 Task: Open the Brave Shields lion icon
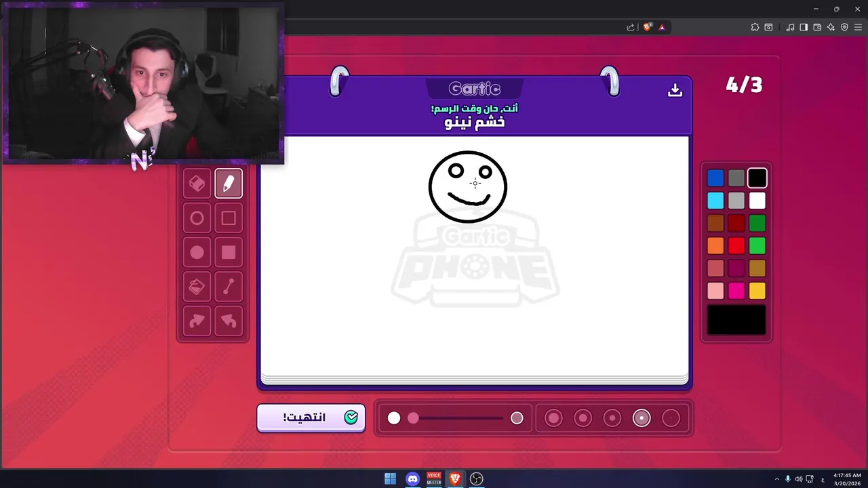pyautogui.click(x=648, y=27)
